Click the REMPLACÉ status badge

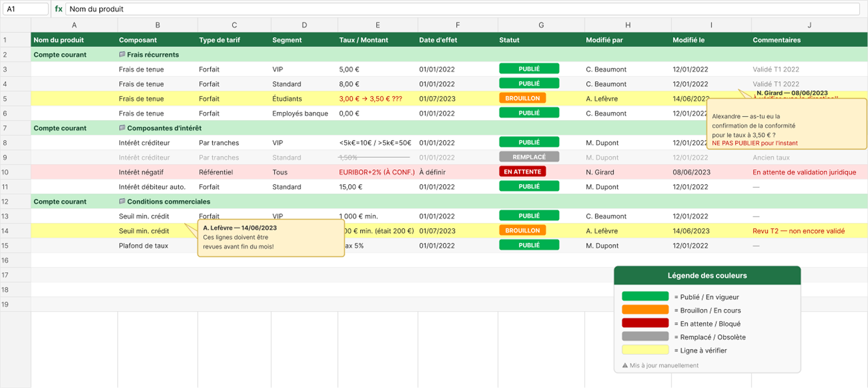(529, 157)
